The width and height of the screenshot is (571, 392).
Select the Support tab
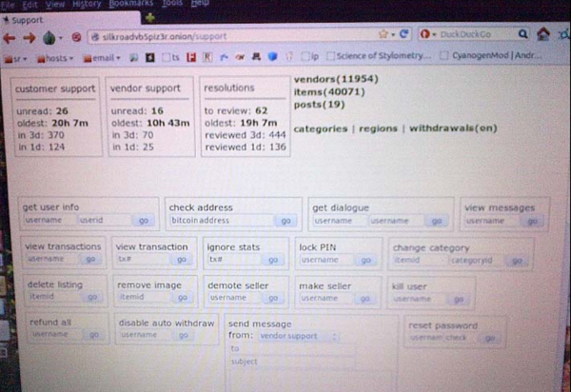[x=69, y=20]
